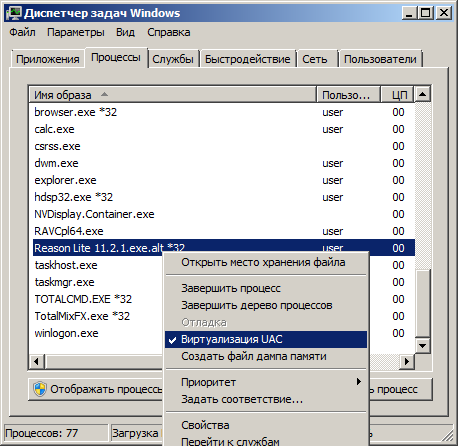This screenshot has height=446, width=458.
Task: Select the explorer.exe process
Action: (223, 180)
